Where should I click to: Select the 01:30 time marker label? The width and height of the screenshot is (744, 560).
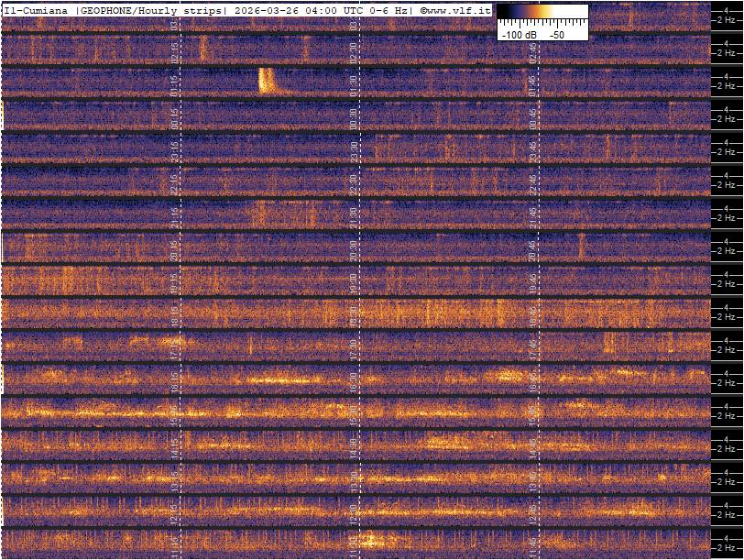point(354,86)
